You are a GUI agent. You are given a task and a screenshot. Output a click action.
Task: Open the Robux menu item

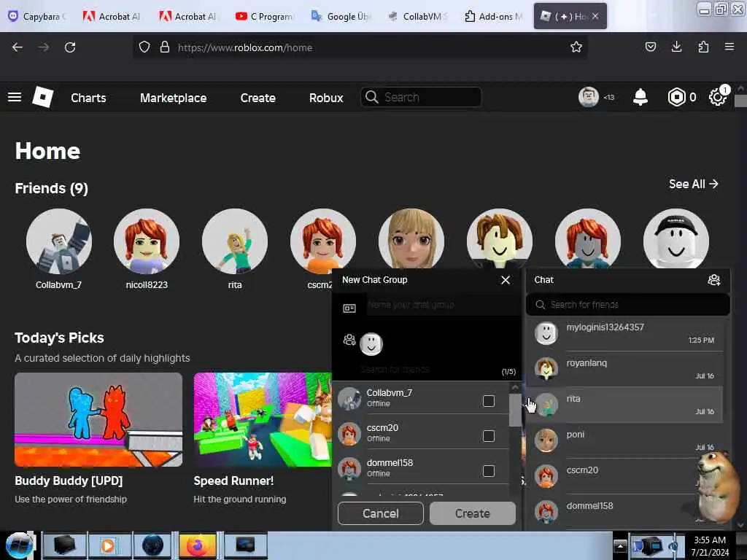point(326,98)
